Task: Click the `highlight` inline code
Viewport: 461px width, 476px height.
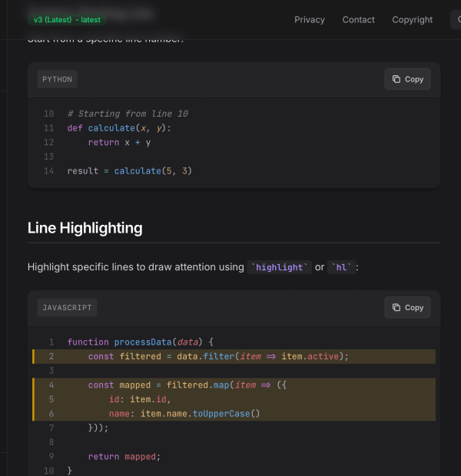Action: click(279, 267)
